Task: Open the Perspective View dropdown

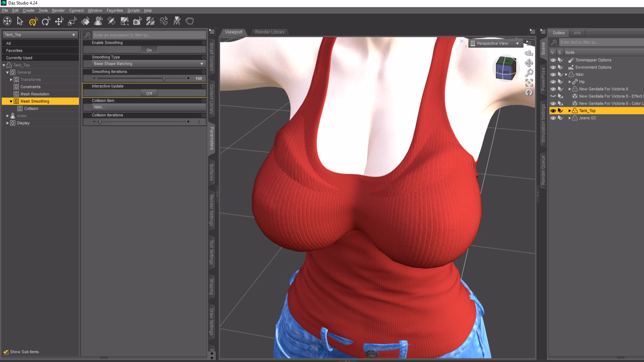Action: click(495, 43)
